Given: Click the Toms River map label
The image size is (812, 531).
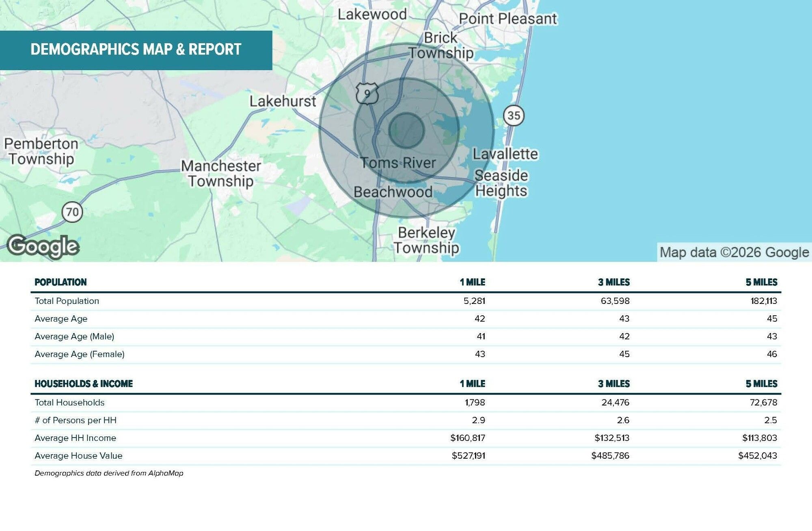Looking at the screenshot, I should pyautogui.click(x=398, y=163).
